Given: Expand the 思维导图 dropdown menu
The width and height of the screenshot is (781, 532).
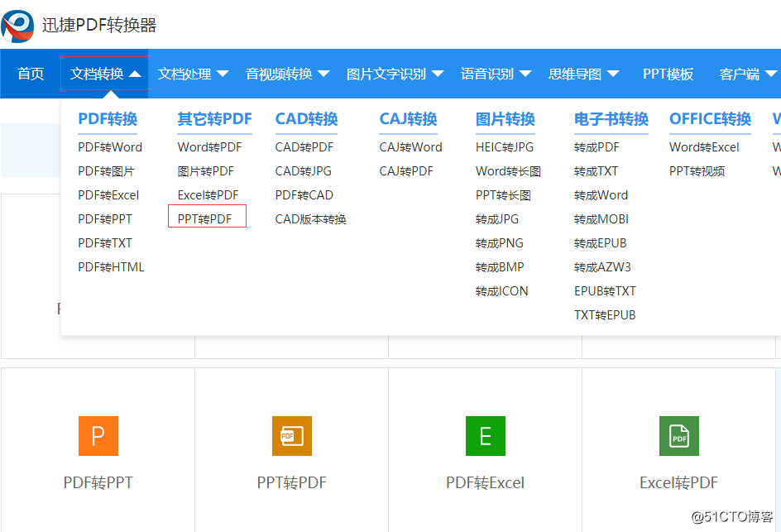Looking at the screenshot, I should click(x=584, y=74).
